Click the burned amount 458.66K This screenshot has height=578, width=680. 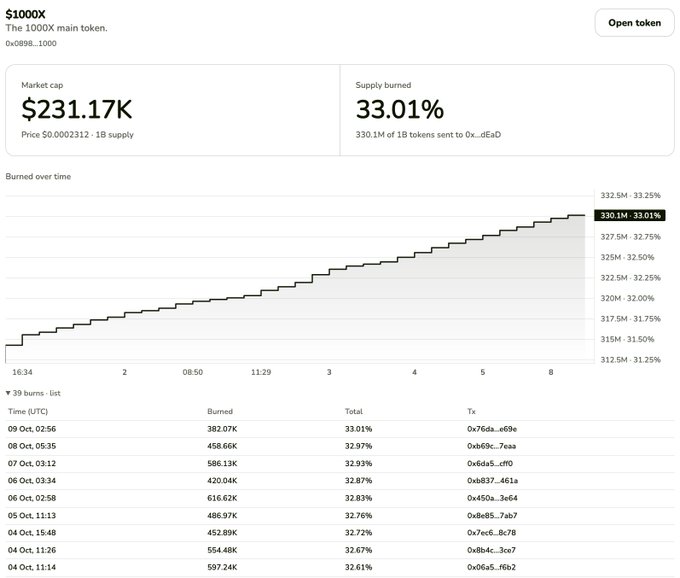[222, 446]
